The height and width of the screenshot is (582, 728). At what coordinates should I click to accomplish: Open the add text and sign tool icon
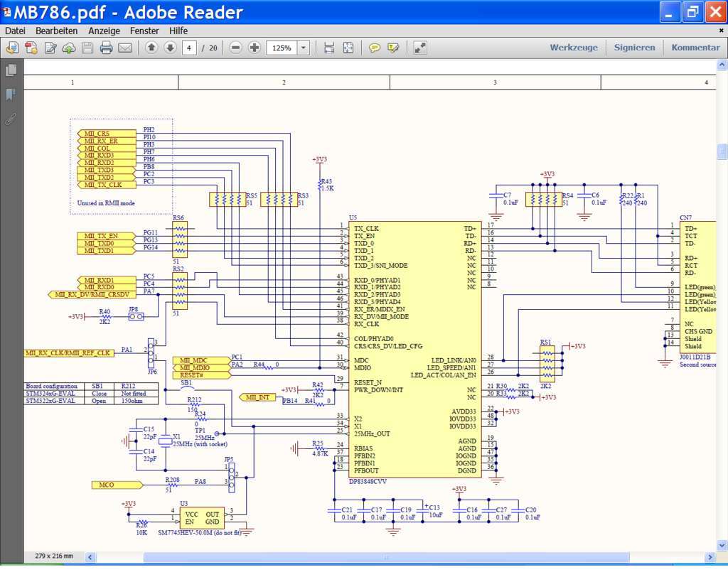pos(50,48)
